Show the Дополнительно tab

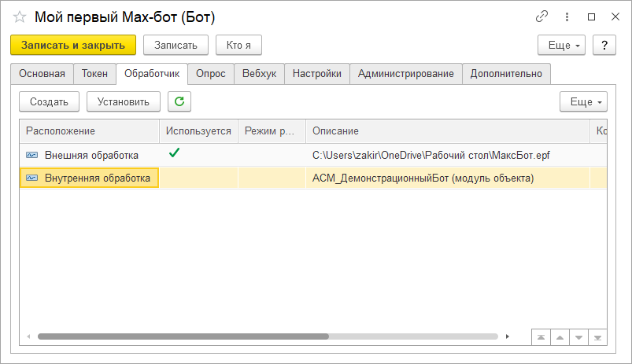point(506,74)
